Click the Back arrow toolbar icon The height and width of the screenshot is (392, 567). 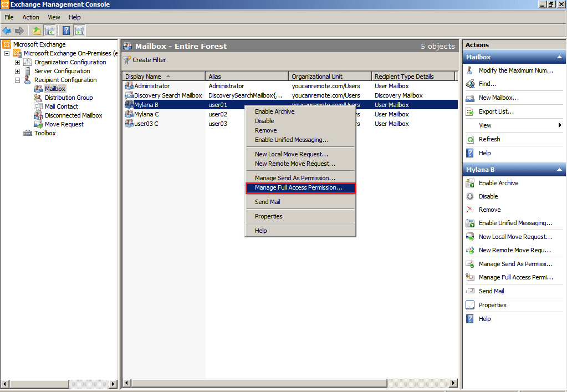pyautogui.click(x=7, y=31)
